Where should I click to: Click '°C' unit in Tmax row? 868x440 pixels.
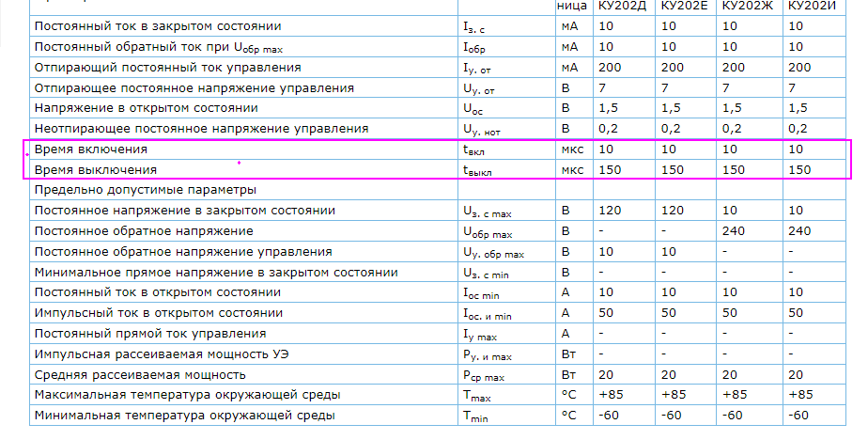pos(568,396)
